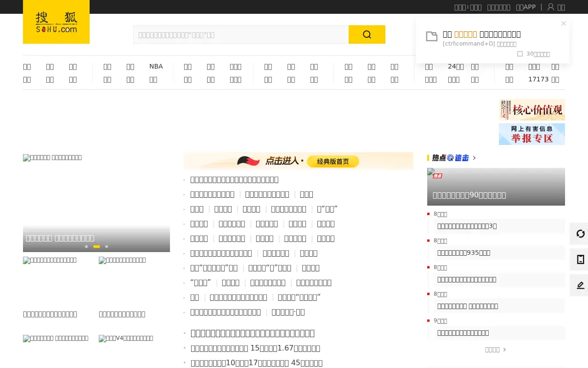Open the main carousel slide image

[96, 203]
